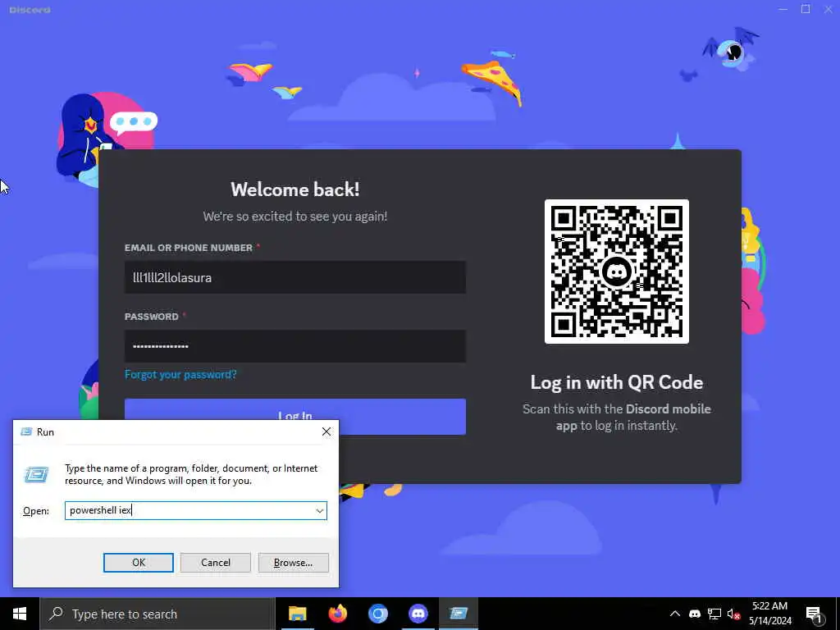Switch to Discord from taskbar button
840x630 pixels.
tap(418, 614)
